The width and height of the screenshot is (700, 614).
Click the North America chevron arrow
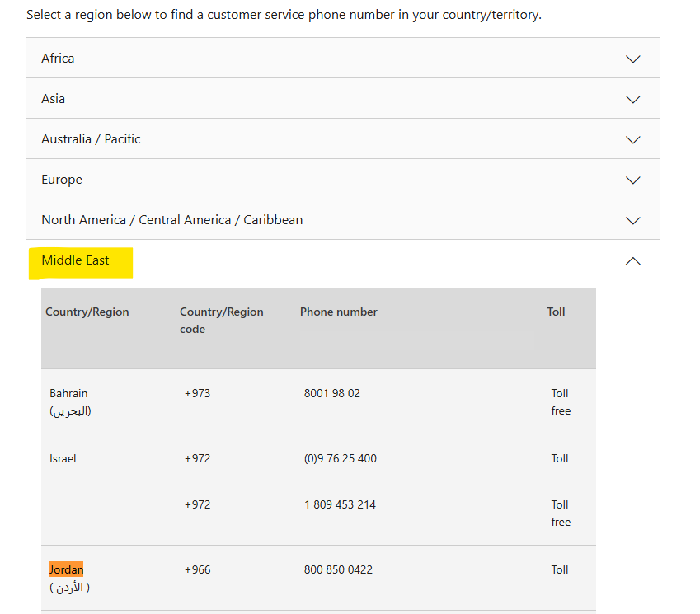coord(632,220)
